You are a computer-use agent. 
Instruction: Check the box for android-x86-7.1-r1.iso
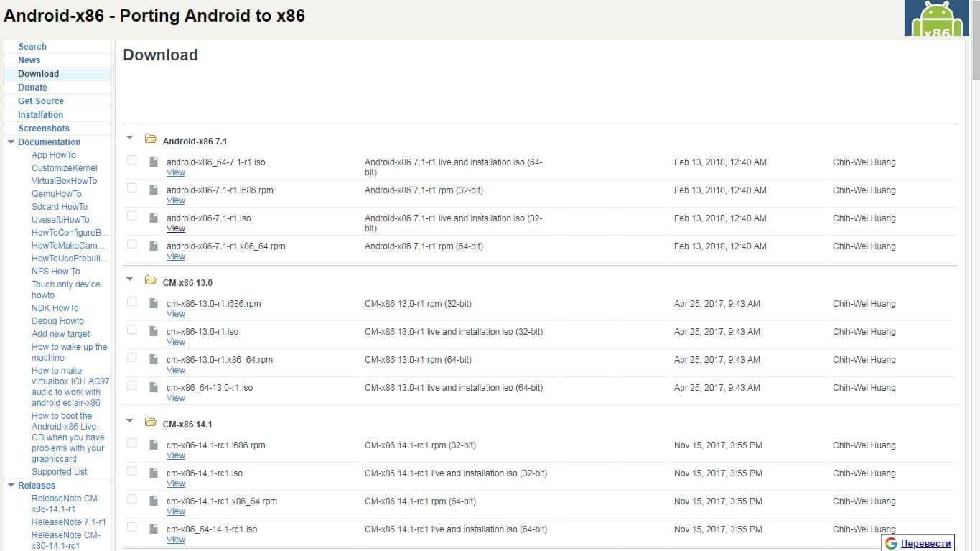131,216
